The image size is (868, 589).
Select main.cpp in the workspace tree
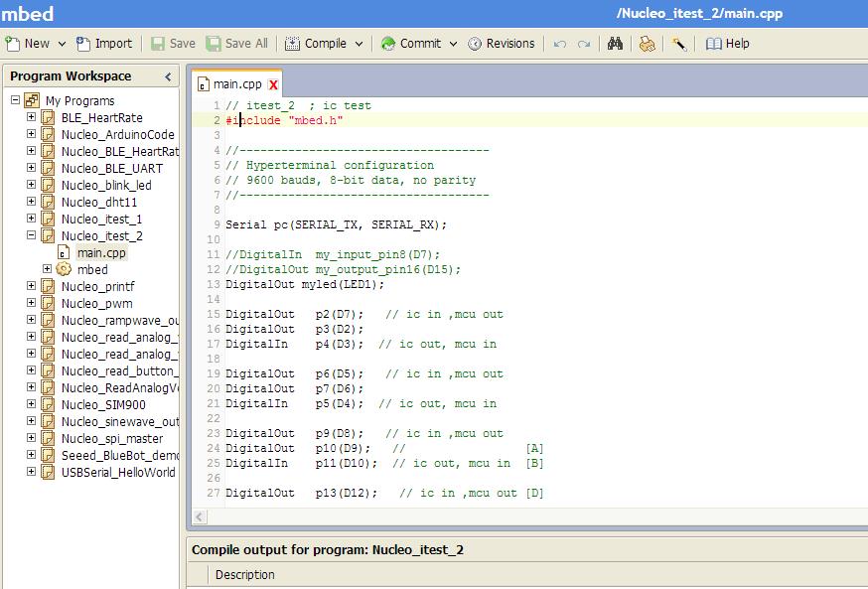tap(101, 253)
